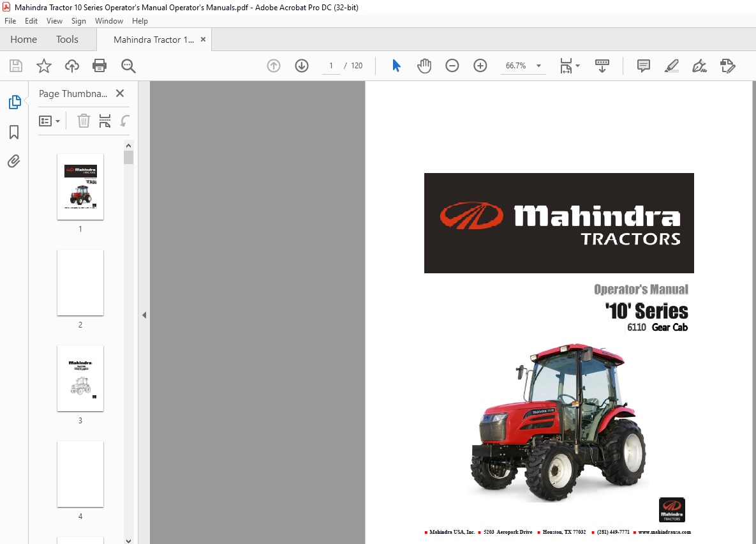The height and width of the screenshot is (544, 756).
Task: Open the Sign menu
Action: 78,21
